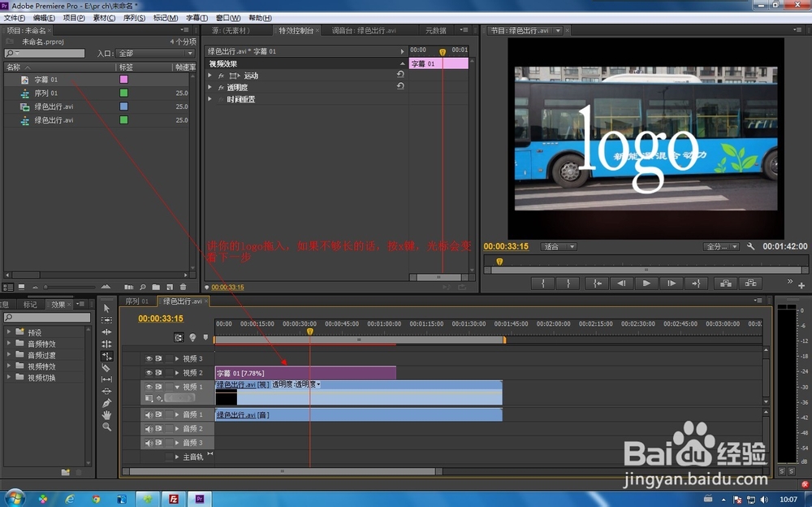Select the Track Select tool

(x=106, y=320)
